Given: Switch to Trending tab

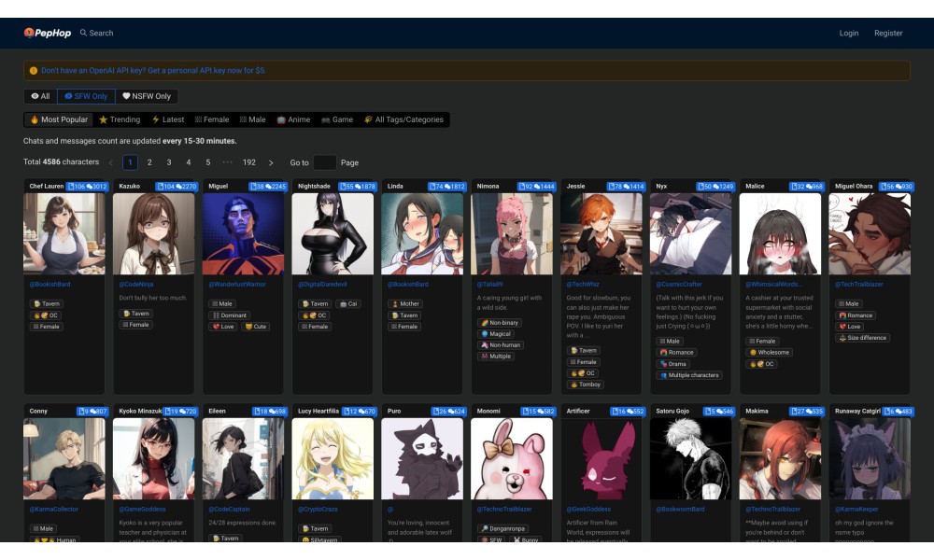Looking at the screenshot, I should tap(120, 119).
